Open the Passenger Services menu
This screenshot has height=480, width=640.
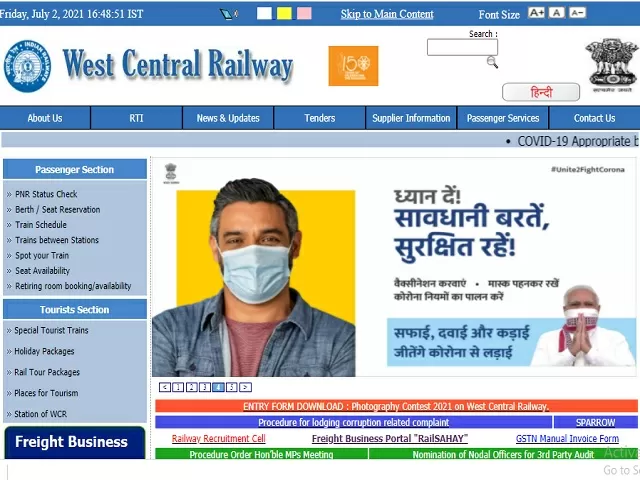tap(503, 118)
